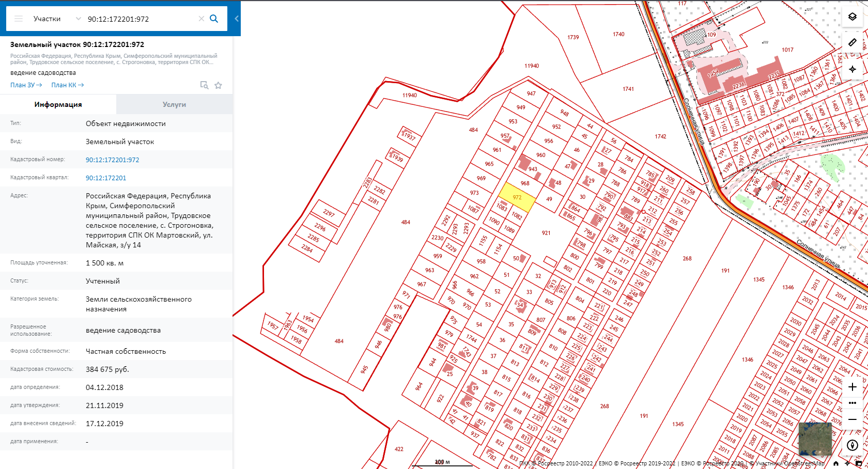This screenshot has height=469, width=868.
Task: Collapse the left info panel with the chevron
Action: [x=237, y=19]
